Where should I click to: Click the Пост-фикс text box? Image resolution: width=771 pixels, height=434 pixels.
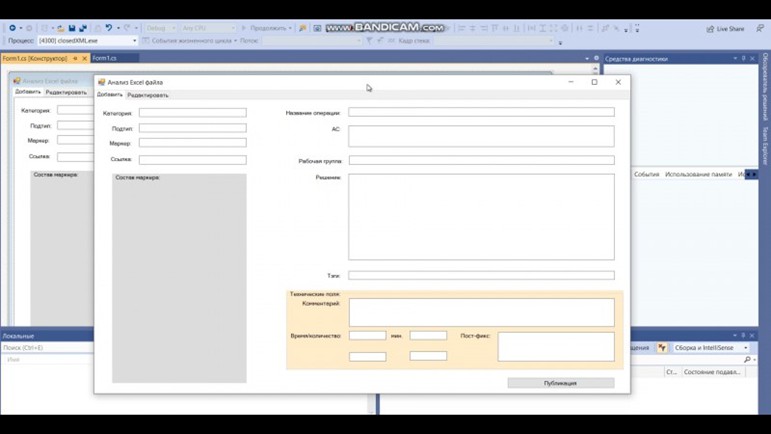coord(556,347)
